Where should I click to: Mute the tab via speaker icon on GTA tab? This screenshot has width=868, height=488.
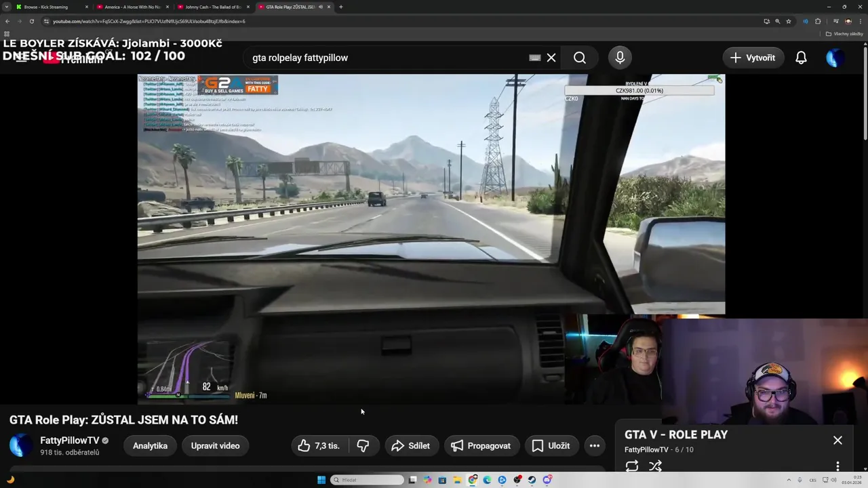(320, 7)
